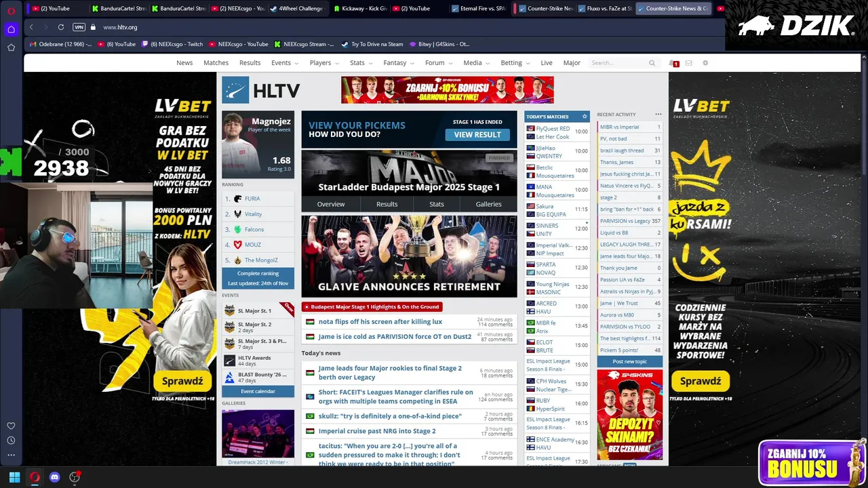Switch to the 4Wheel Challenge browser tab
The image size is (868, 488).
tap(297, 9)
